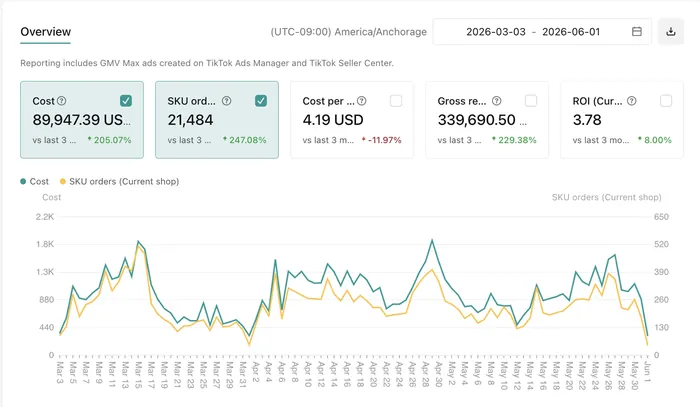
Task: Toggle Cost series in chart legend
Action: [x=34, y=182]
